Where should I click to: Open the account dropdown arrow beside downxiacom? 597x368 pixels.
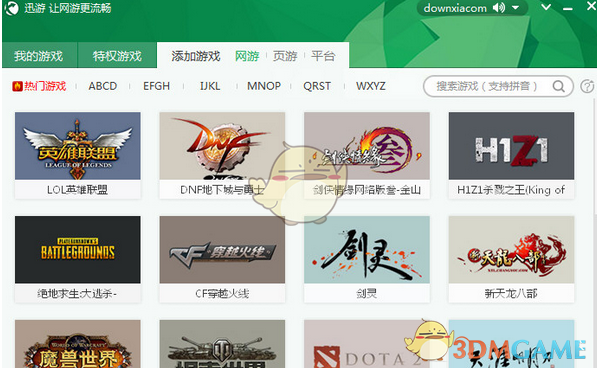click(516, 8)
